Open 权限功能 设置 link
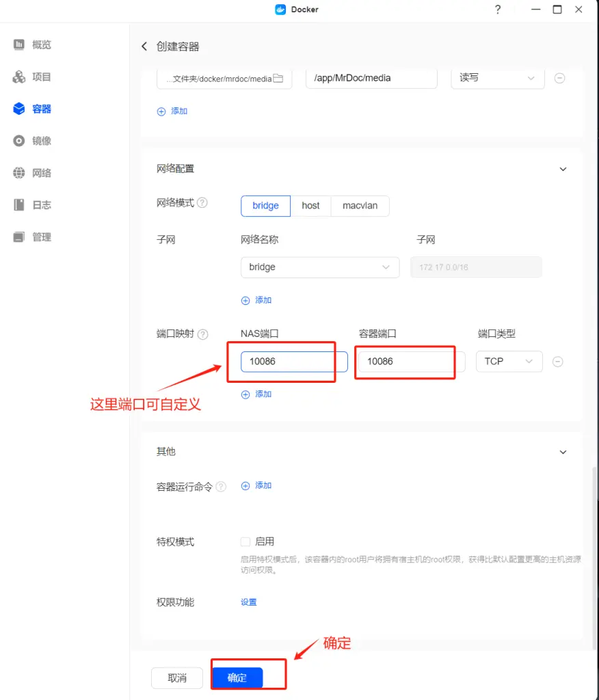Screen dimensions: 599x700 [249, 602]
